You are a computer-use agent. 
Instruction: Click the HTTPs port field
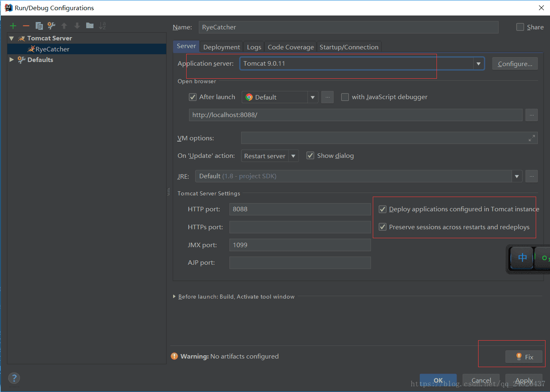pos(300,227)
